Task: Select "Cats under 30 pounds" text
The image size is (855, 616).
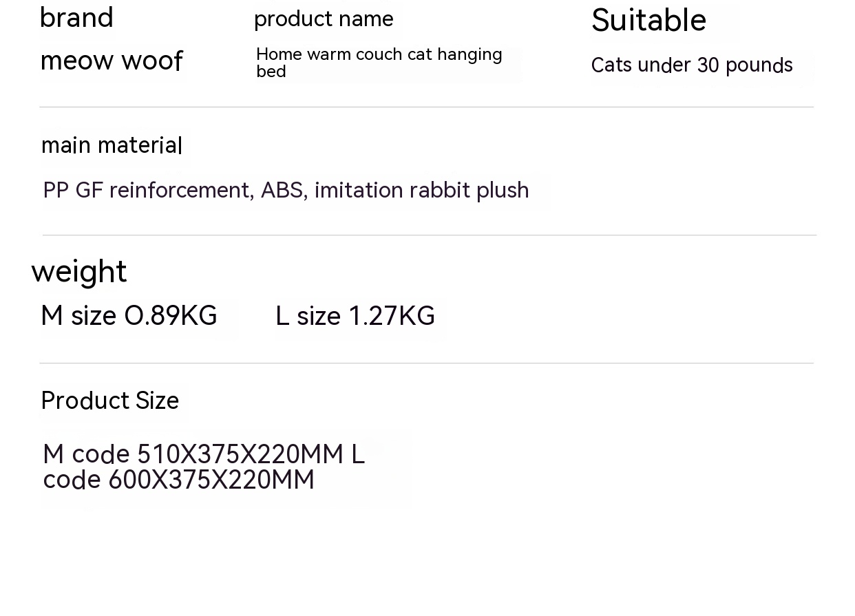Action: coord(692,65)
